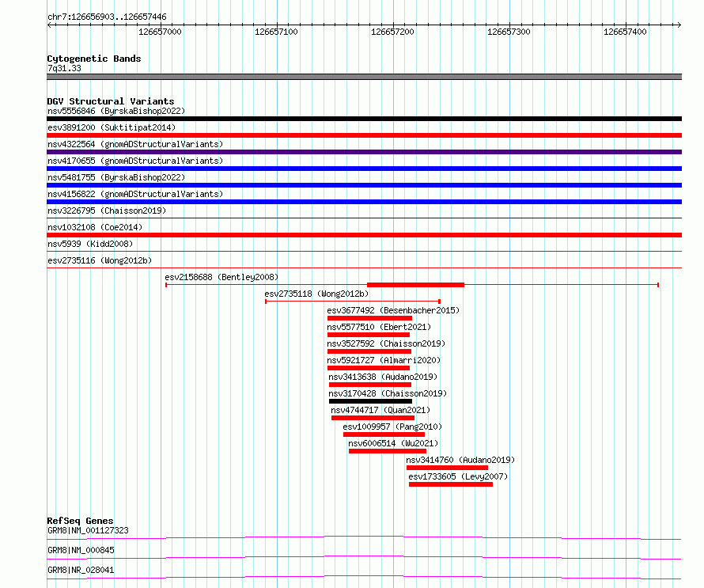The height and width of the screenshot is (588, 704).
Task: Click the gray 7q31.33 cytogenetic band bar
Action: pos(364,77)
